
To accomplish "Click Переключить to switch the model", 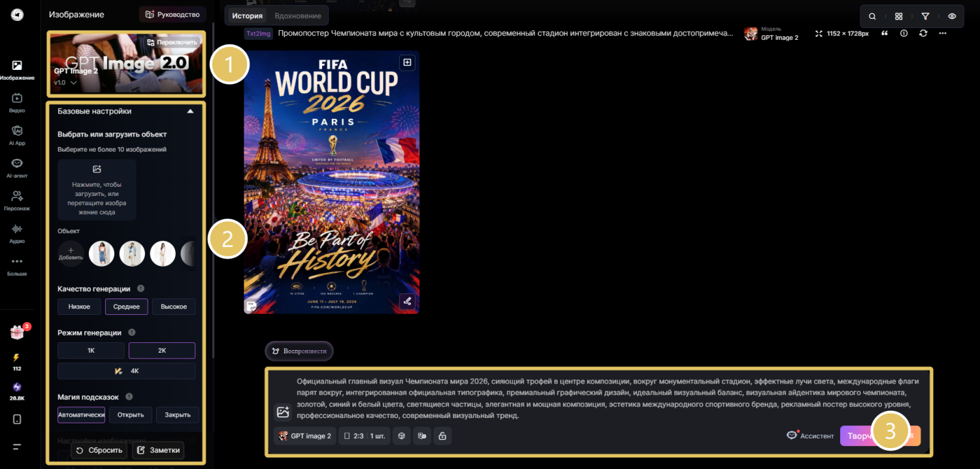I will [172, 42].
